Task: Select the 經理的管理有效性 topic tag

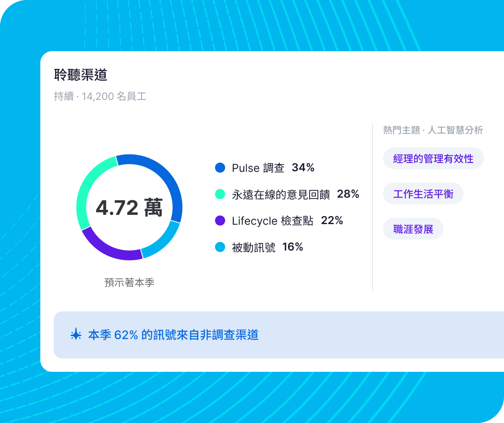Action: coord(433,159)
